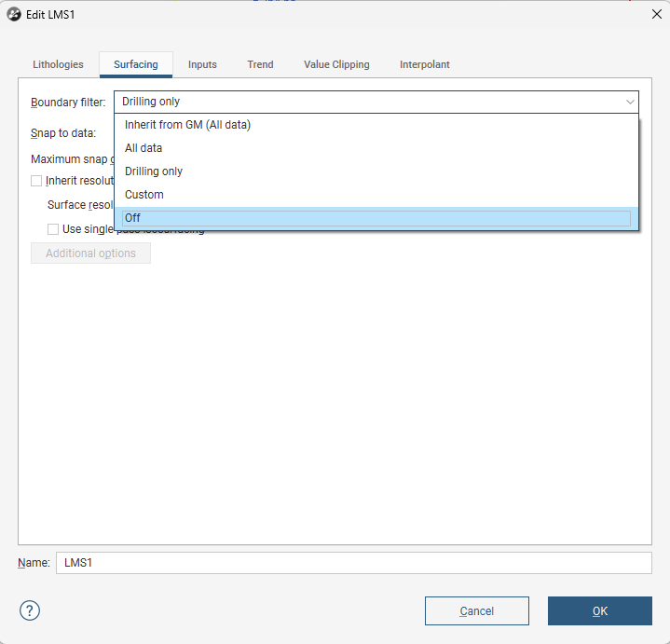Screen dimensions: 670x644
Task: Select the Surfacing tab
Action: click(136, 64)
